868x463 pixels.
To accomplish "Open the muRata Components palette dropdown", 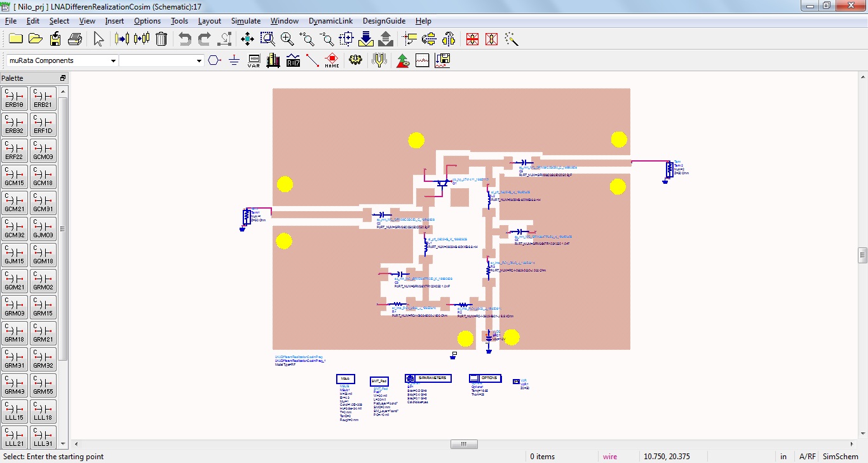I will coord(113,60).
